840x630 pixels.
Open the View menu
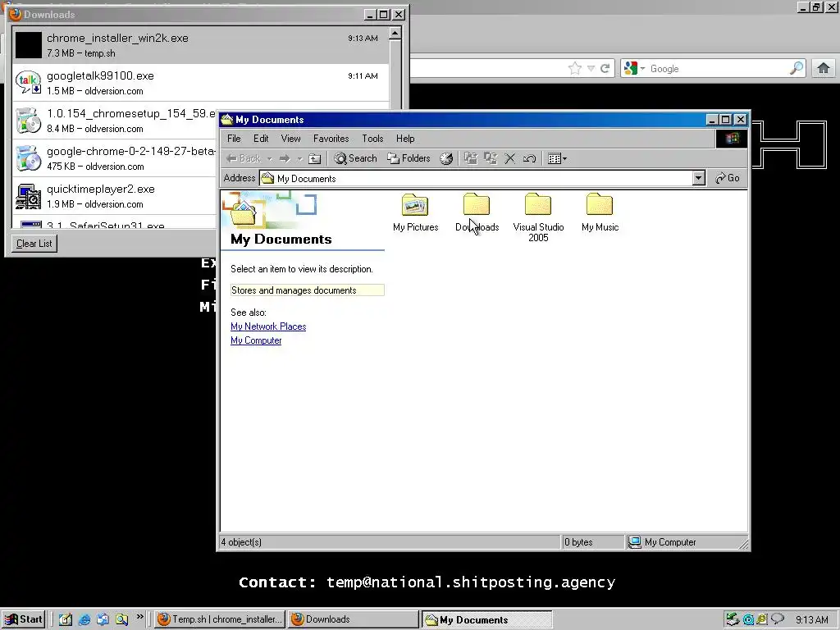click(291, 139)
